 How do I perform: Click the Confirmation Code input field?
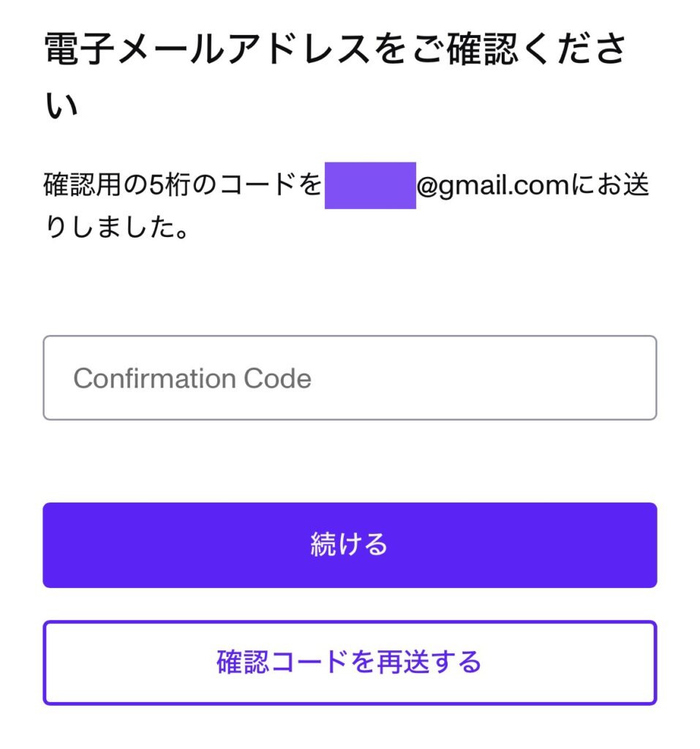point(350,378)
